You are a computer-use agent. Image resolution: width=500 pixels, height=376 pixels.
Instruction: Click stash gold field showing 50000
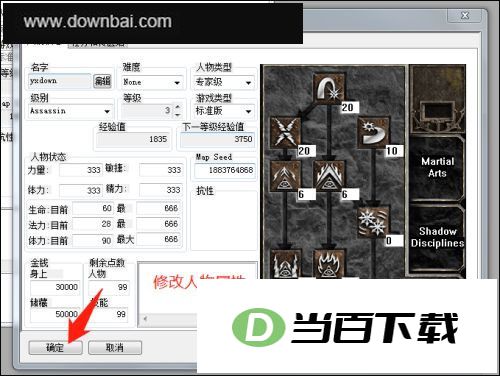click(55, 314)
